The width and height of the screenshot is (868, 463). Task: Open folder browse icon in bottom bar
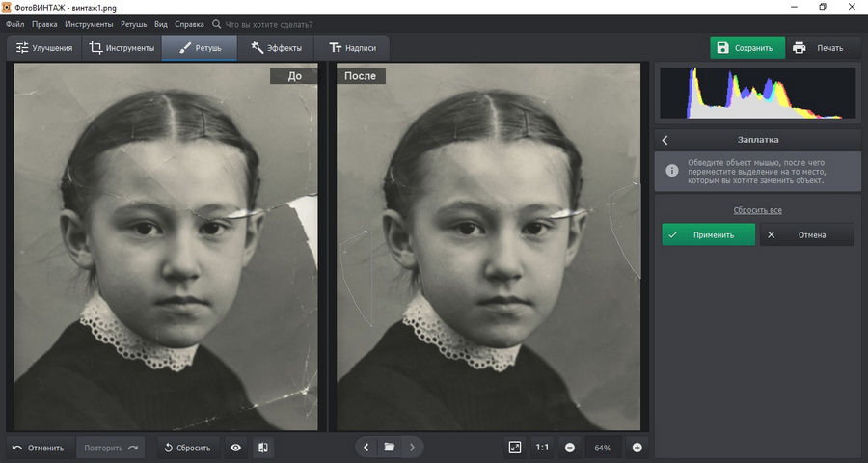[390, 447]
